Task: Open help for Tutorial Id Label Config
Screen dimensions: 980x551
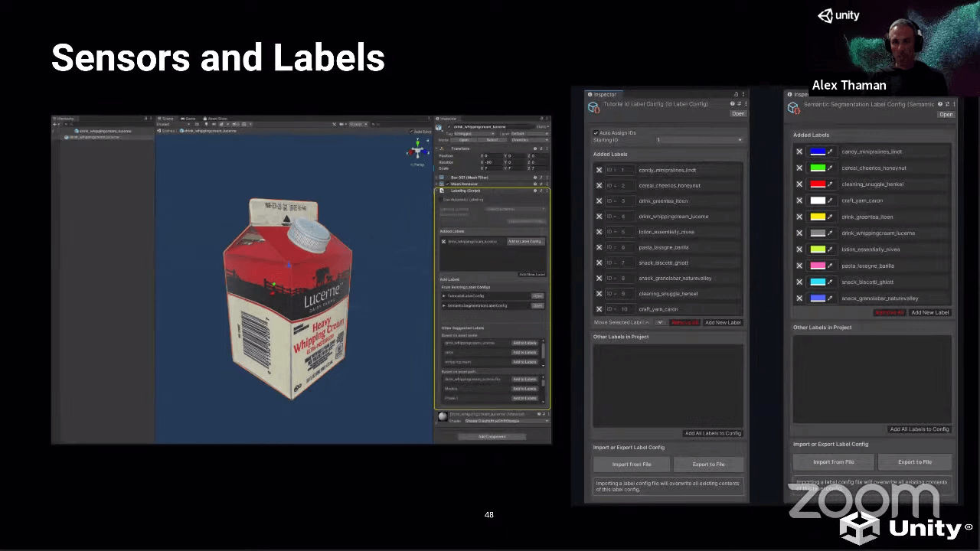Action: (732, 104)
